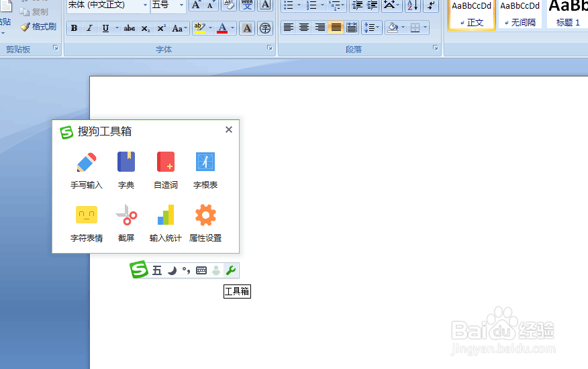The image size is (588, 369).
Task: Launch the 截屏 screenshot tool
Action: (126, 223)
